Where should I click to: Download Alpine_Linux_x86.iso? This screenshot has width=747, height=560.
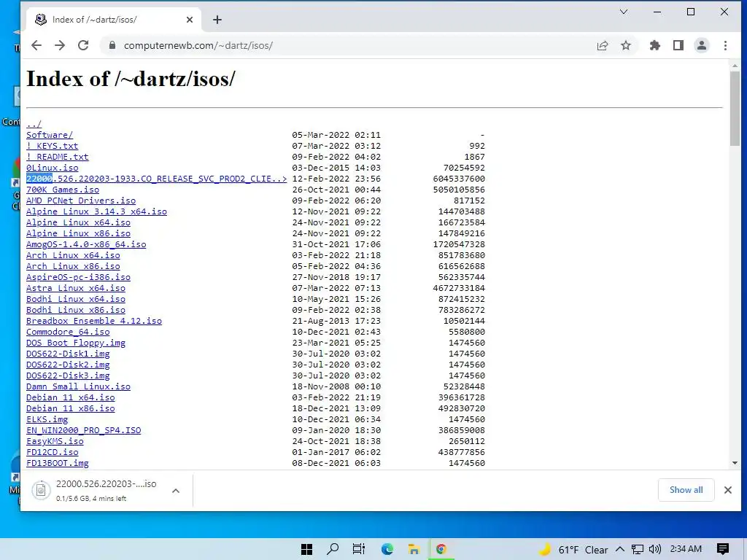tap(78, 233)
